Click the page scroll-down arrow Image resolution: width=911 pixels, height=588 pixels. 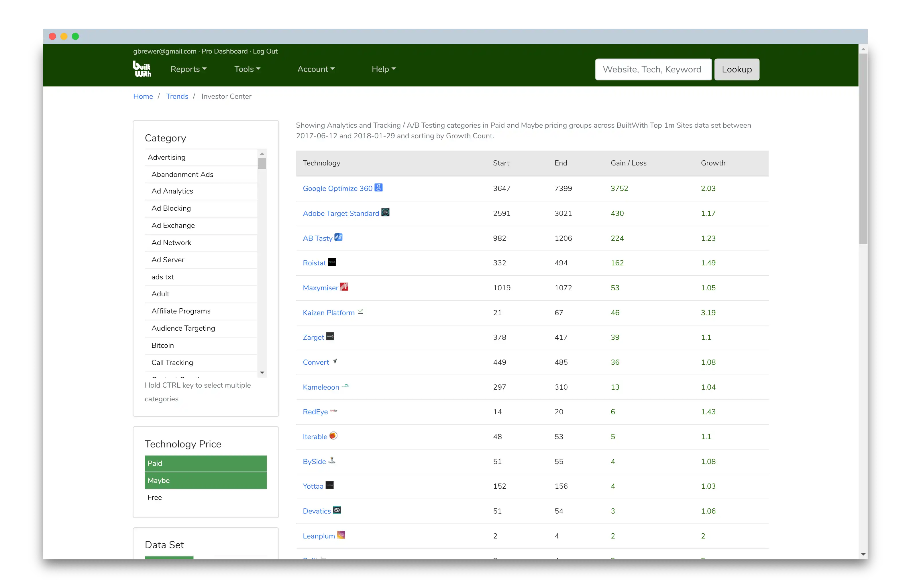point(863,555)
